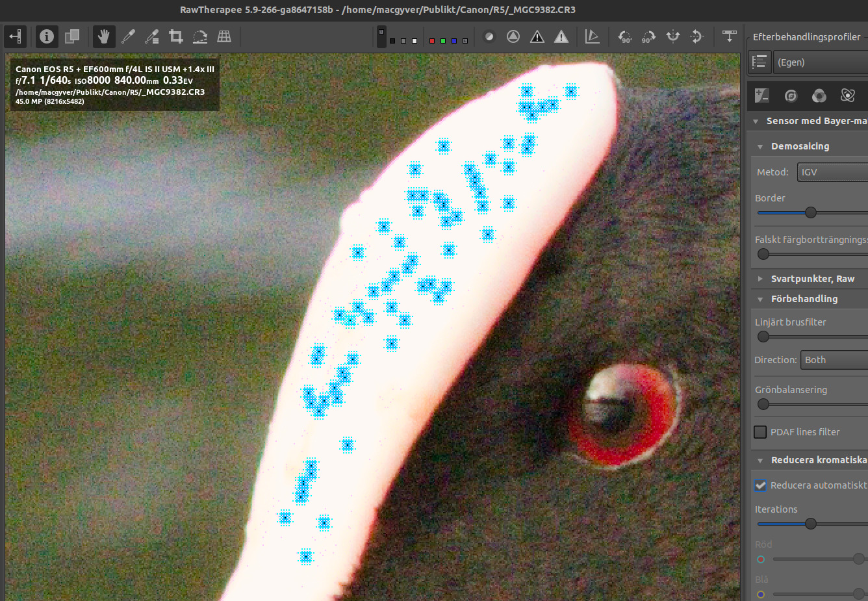Collapse the Förbehandling section
868x601 pixels.
(760, 299)
